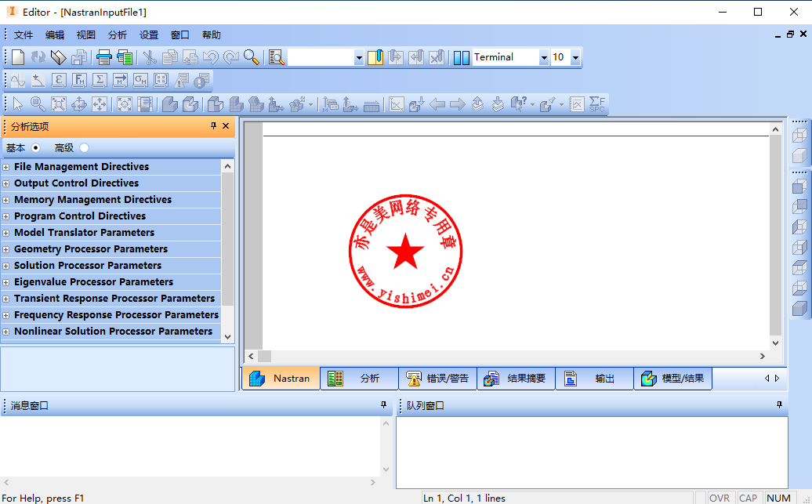This screenshot has height=504, width=812.
Task: Click the tab strip scroll-right arrow
Action: point(777,379)
